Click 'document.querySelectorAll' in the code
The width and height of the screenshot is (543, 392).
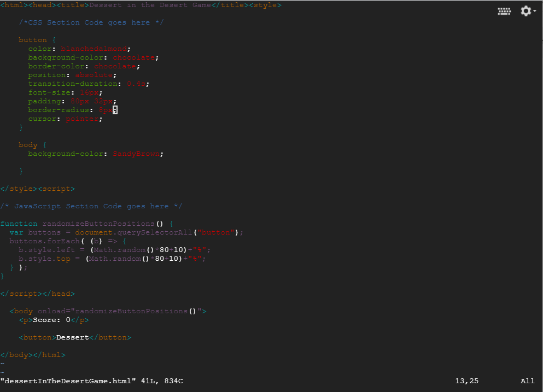click(133, 232)
